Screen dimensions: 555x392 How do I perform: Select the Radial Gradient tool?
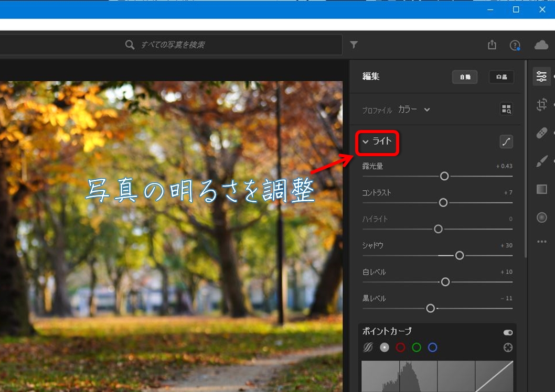pyautogui.click(x=541, y=217)
